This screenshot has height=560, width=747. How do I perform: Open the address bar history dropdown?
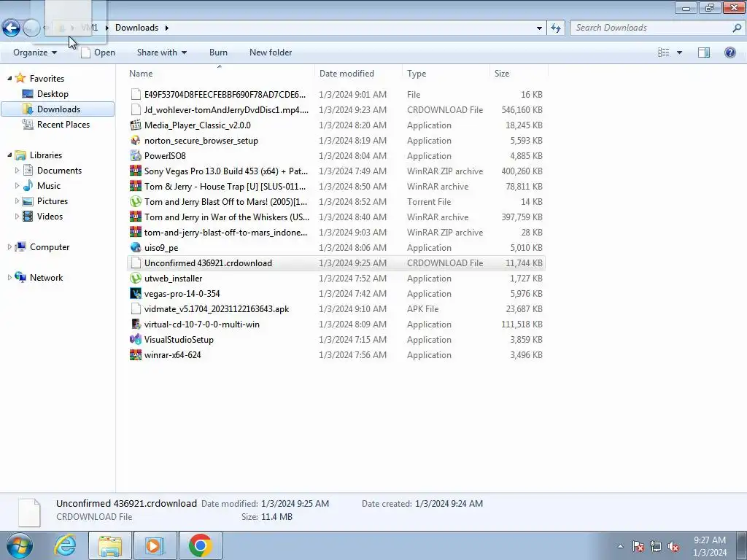pyautogui.click(x=539, y=28)
